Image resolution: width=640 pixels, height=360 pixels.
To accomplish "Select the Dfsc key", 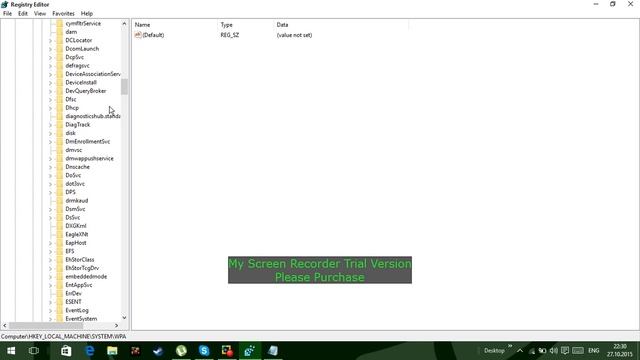I will [x=71, y=100].
